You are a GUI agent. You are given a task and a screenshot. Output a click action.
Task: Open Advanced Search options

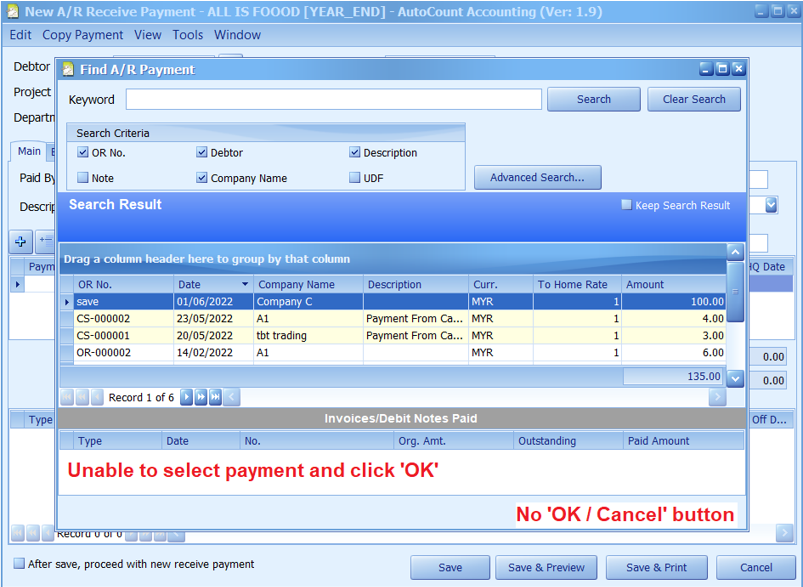(x=537, y=178)
